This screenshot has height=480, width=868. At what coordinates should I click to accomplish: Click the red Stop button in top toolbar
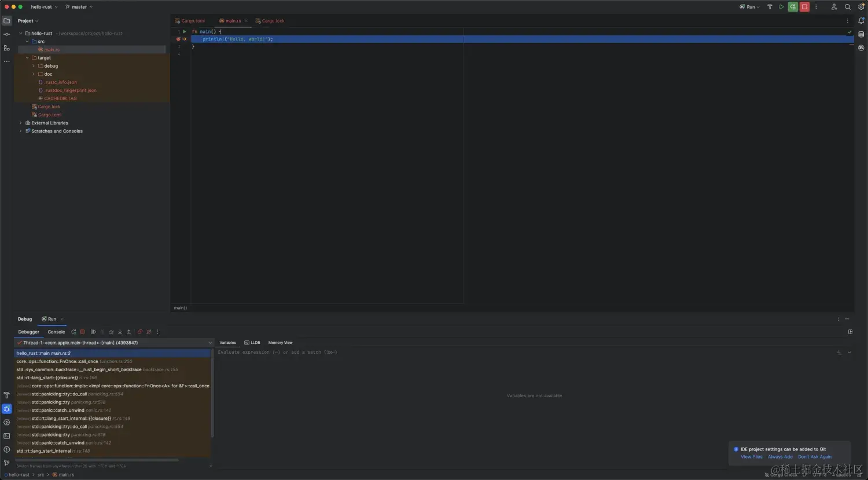pyautogui.click(x=804, y=7)
